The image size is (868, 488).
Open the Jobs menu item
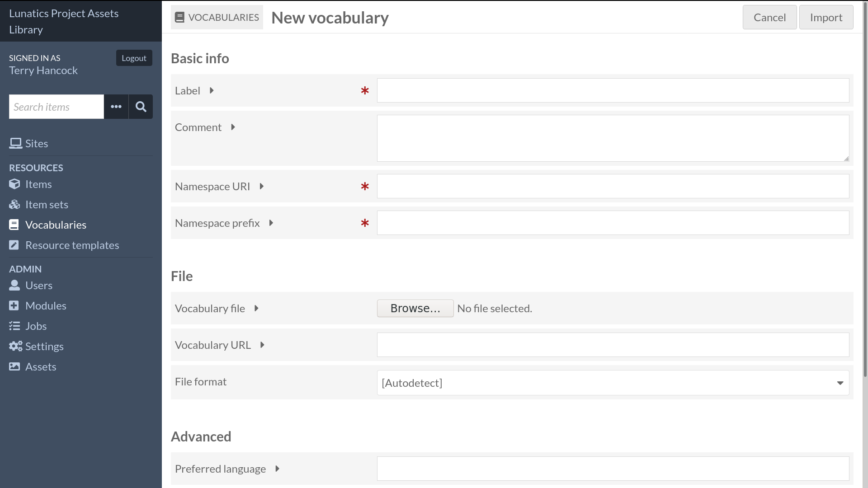pyautogui.click(x=36, y=326)
